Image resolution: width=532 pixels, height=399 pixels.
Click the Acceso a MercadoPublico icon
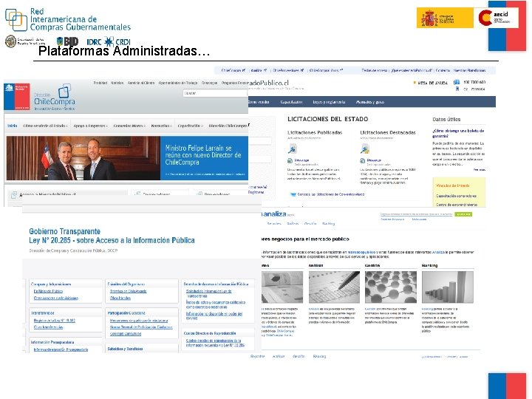tap(14, 195)
